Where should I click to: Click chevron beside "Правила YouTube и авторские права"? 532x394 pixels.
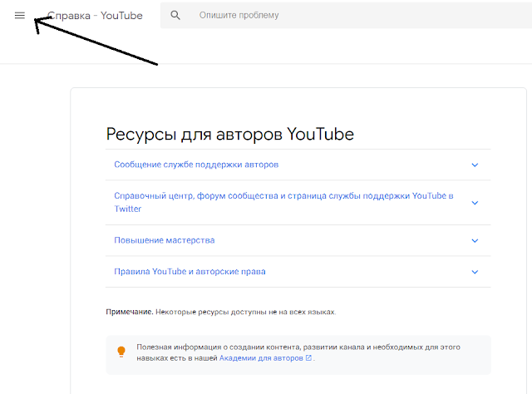(475, 272)
